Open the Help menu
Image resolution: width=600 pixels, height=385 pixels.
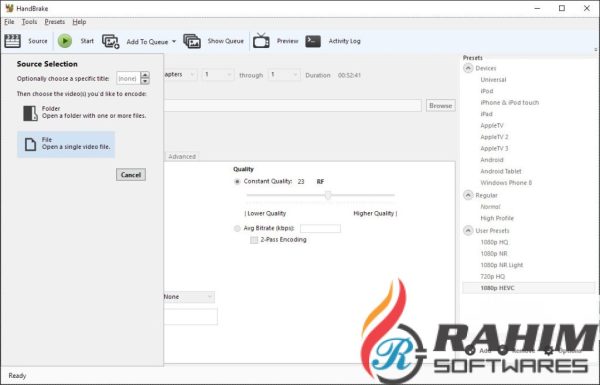coord(79,22)
